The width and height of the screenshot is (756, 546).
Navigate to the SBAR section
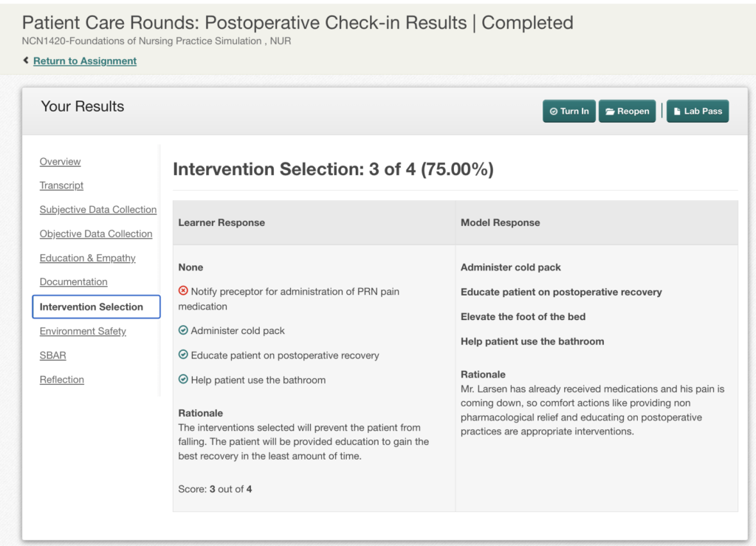53,355
